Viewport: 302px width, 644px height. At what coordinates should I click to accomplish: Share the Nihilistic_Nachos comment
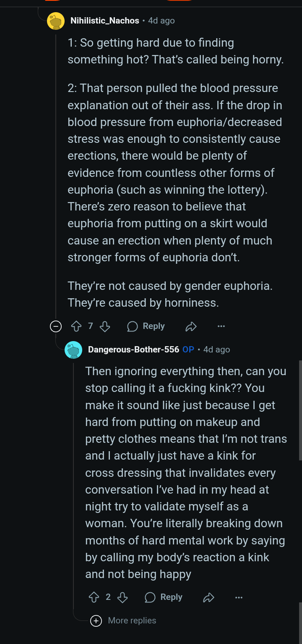click(191, 326)
